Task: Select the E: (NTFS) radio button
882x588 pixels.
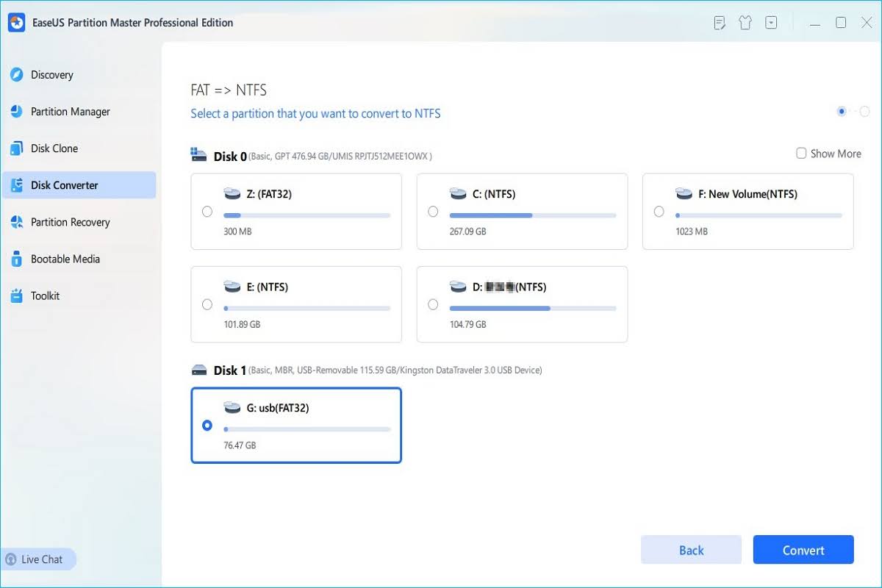Action: [207, 304]
